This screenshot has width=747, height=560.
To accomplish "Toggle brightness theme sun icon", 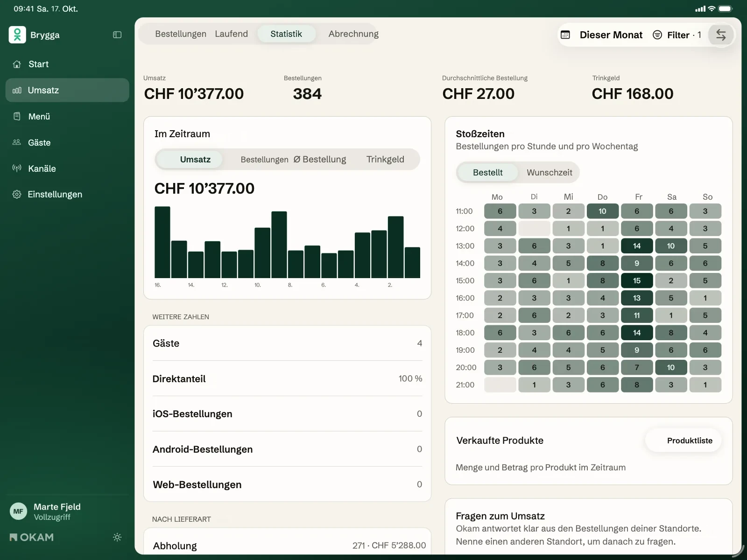I will 117,537.
